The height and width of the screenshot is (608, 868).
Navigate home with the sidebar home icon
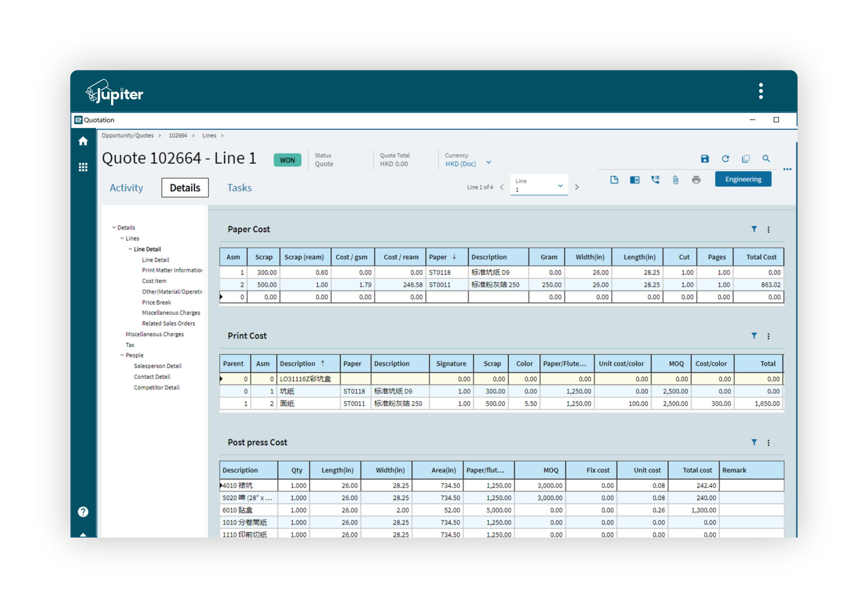(83, 141)
